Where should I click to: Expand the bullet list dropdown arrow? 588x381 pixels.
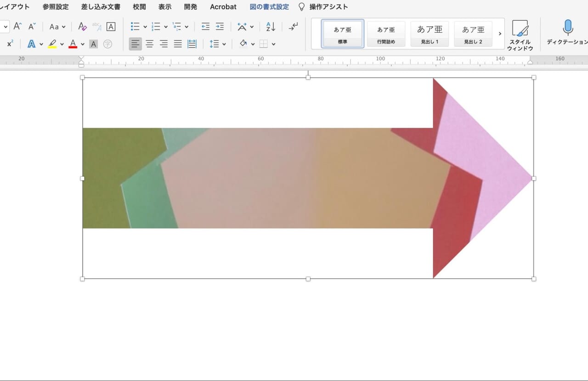[145, 27]
